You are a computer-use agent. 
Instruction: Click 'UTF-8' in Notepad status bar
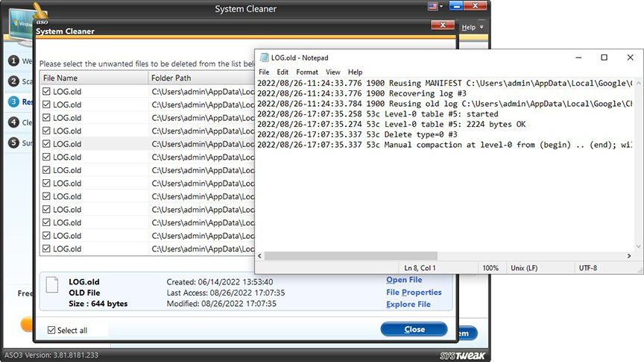point(588,268)
